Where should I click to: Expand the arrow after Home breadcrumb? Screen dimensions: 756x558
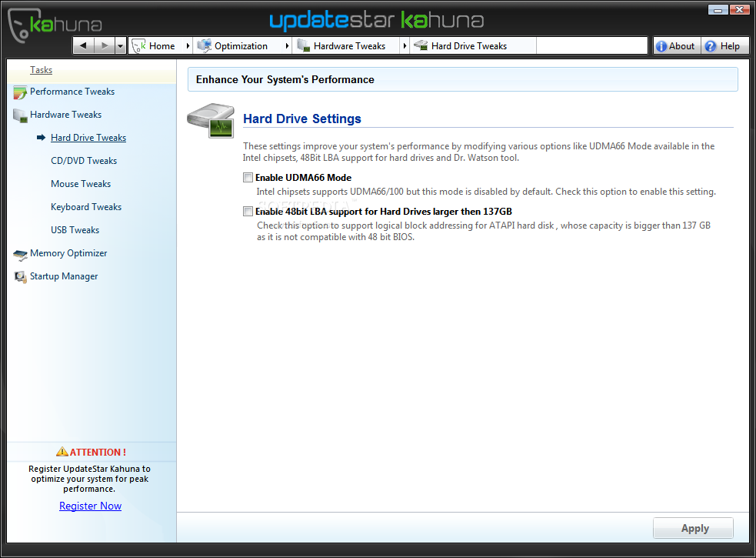pyautogui.click(x=188, y=46)
